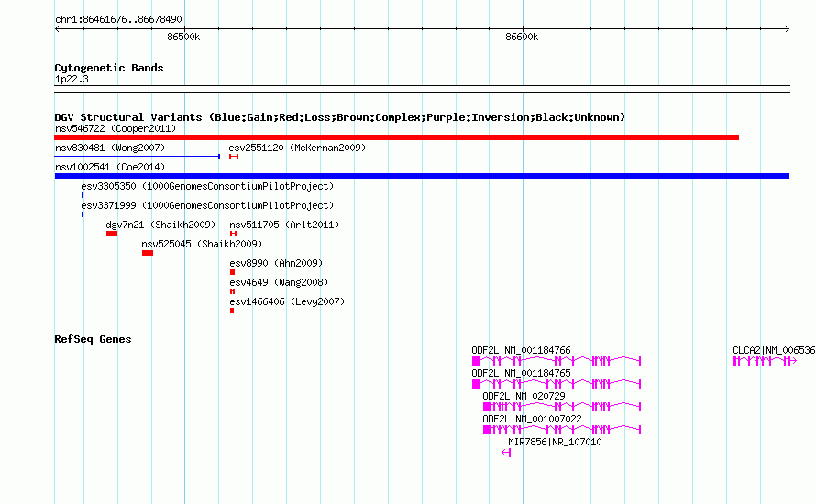Open the esv2551120 (McKernan2009) label
816x504 pixels.
pos(297,148)
